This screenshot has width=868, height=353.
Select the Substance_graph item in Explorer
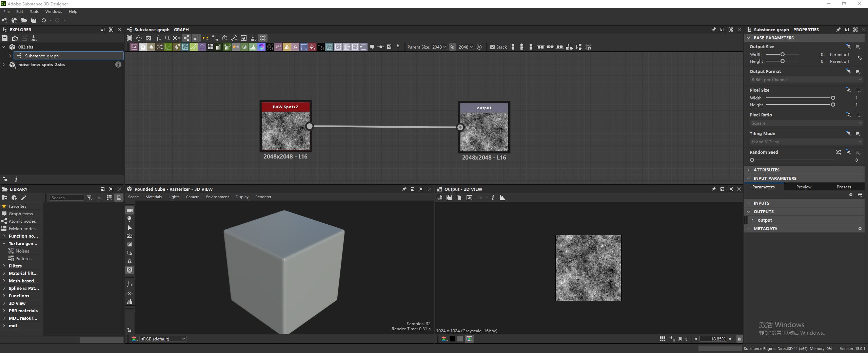pyautogui.click(x=69, y=56)
